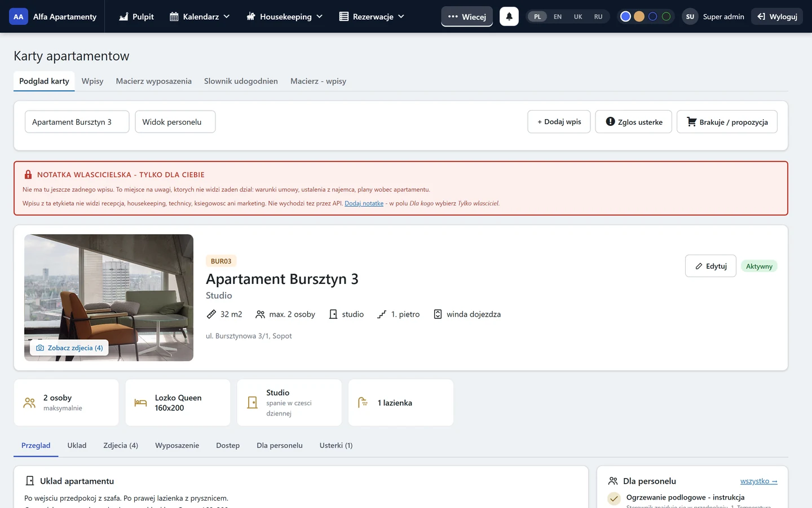The height and width of the screenshot is (508, 812).
Task: Go to Pulpit dashboard
Action: 136,16
